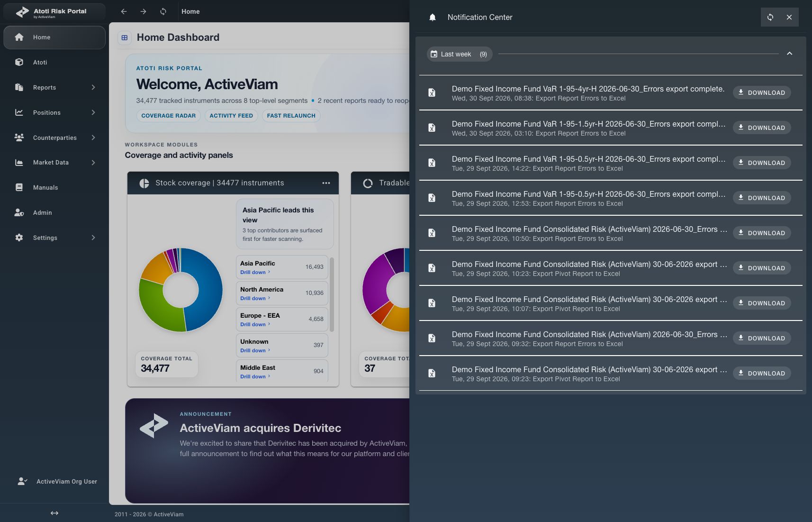The width and height of the screenshot is (812, 522).
Task: Click the Atoti cube icon in sidebar
Action: pos(19,62)
